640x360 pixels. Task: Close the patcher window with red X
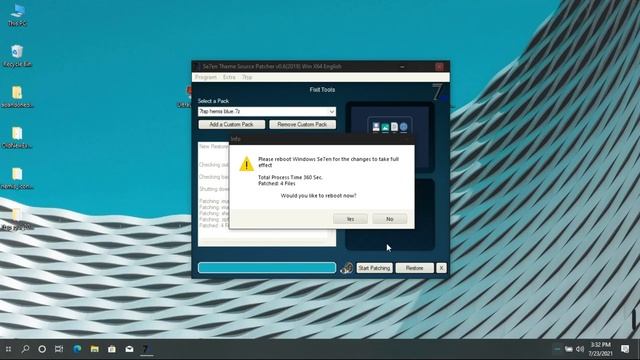[x=439, y=67]
